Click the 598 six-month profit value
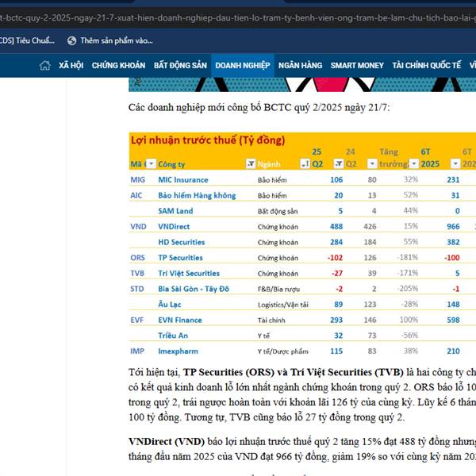The width and height of the screenshot is (476, 476). pyautogui.click(x=453, y=320)
